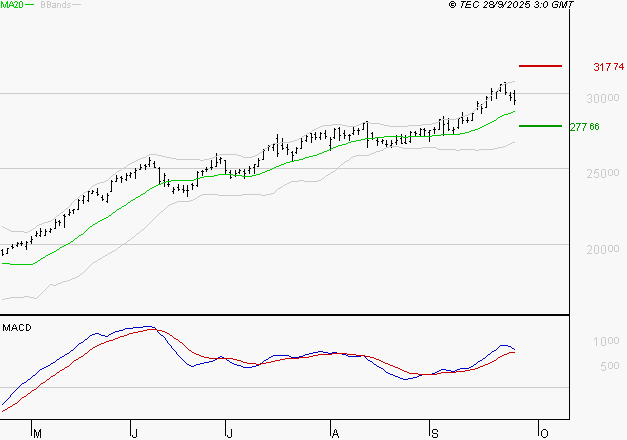Click the 20000 price axis label
The height and width of the screenshot is (440, 627).
coord(603,249)
